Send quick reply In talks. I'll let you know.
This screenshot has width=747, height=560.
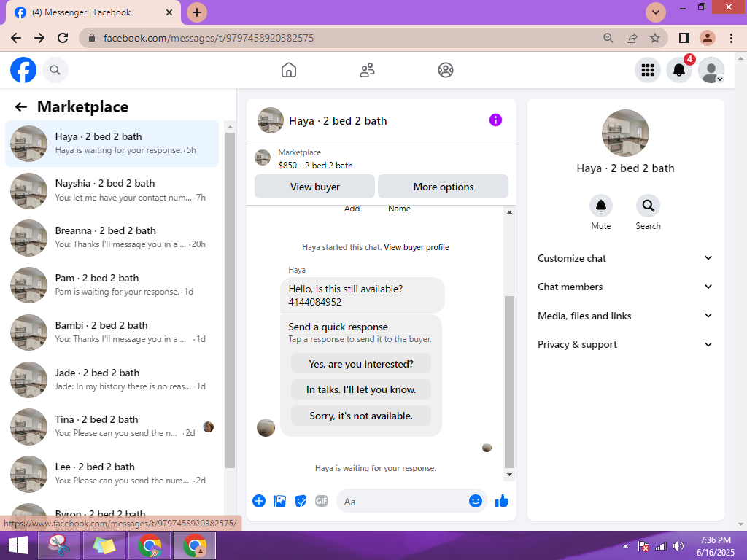361,389
